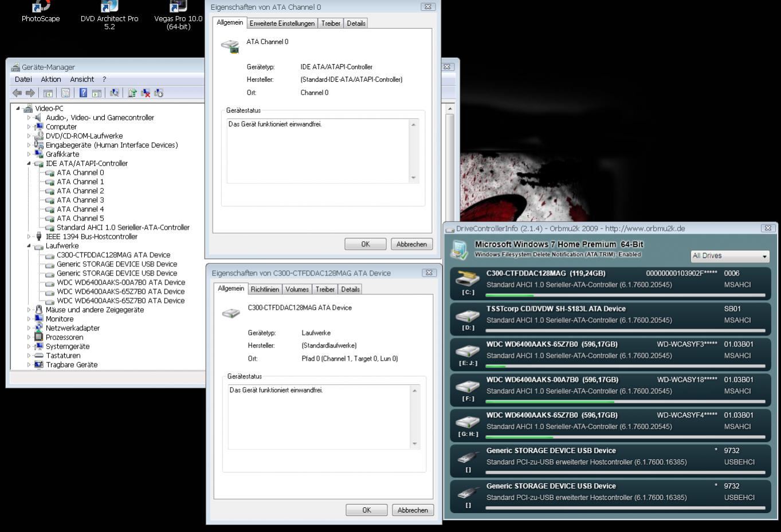Click OK in ATA Channel 0 properties
This screenshot has height=532, width=781.
click(366, 244)
